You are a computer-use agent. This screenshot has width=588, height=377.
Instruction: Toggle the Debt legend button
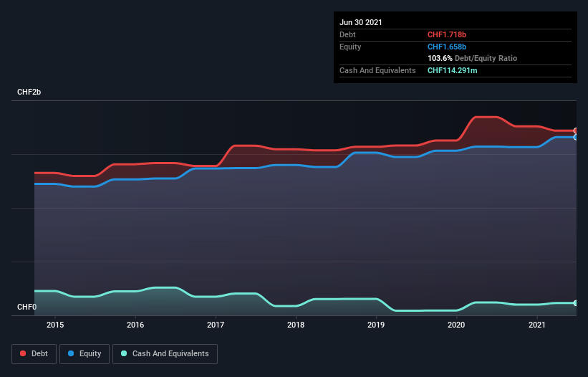point(34,354)
